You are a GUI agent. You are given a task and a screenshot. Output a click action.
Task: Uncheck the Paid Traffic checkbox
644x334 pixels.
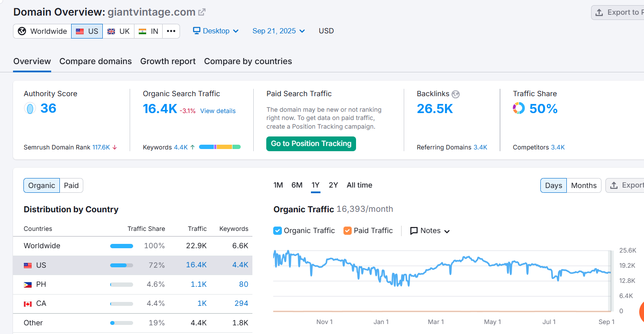pos(347,230)
